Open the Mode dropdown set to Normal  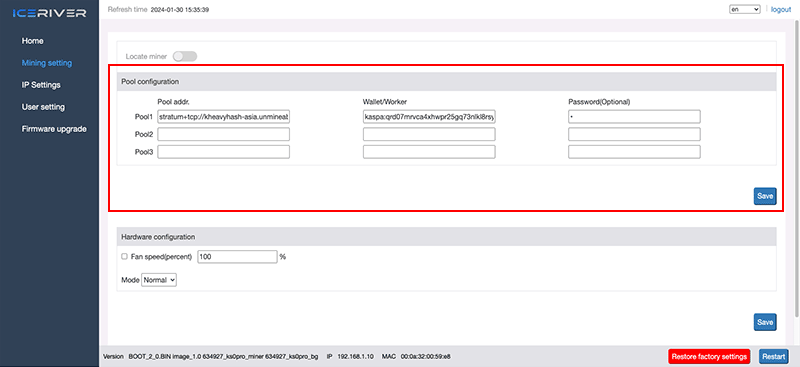pos(159,280)
